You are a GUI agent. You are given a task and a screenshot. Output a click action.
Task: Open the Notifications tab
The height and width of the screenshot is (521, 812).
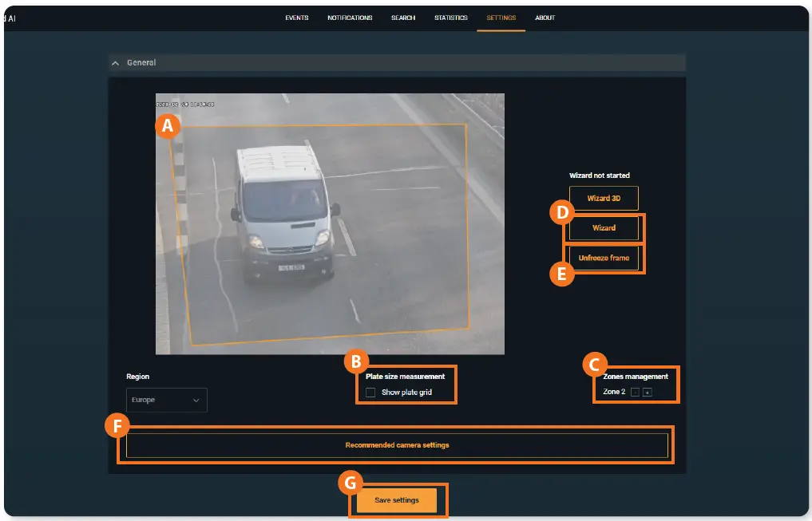350,18
